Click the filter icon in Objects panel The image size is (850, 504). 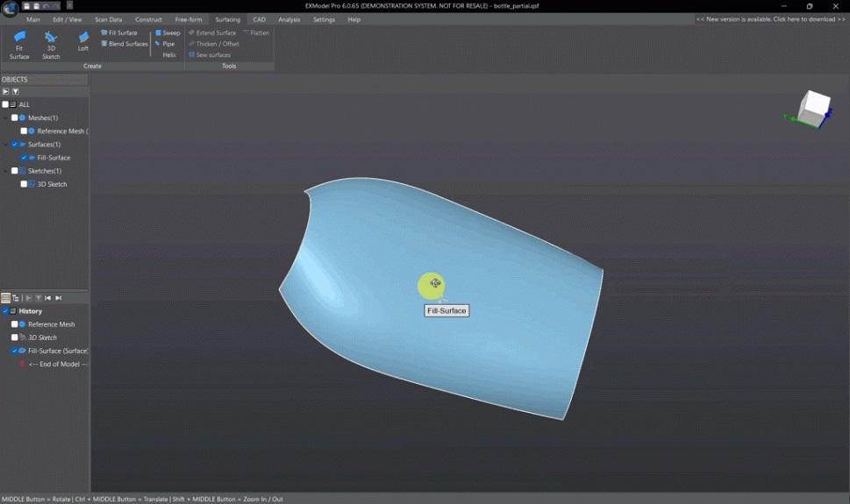16,91
